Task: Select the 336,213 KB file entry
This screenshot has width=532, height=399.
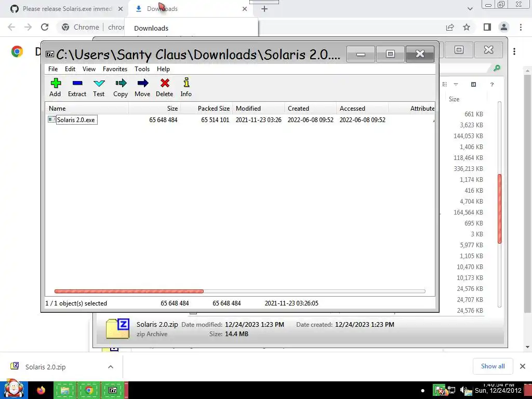Action: tap(468, 169)
